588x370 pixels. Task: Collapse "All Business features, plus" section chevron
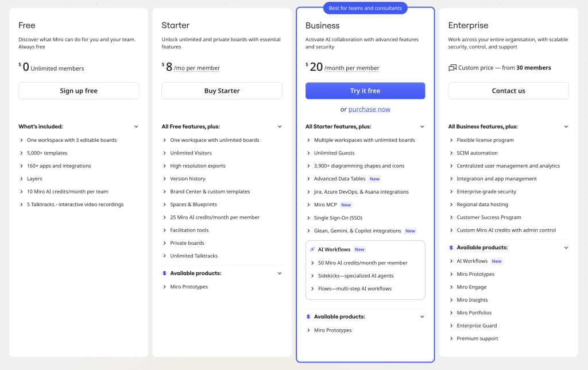tap(566, 126)
